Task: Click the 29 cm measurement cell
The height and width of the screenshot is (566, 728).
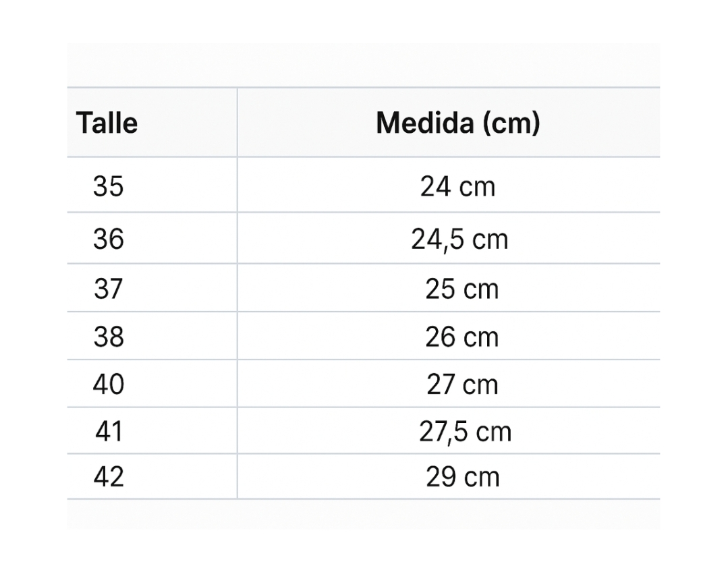Action: (462, 478)
